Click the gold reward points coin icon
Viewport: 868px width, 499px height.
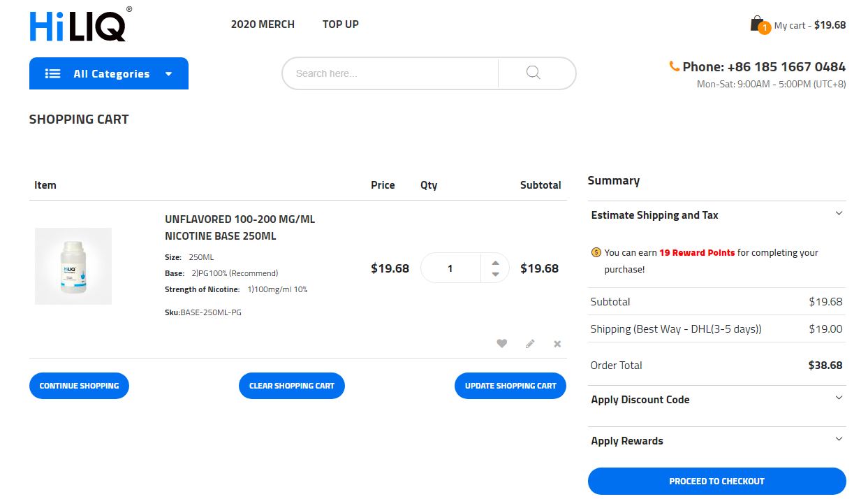pos(596,252)
